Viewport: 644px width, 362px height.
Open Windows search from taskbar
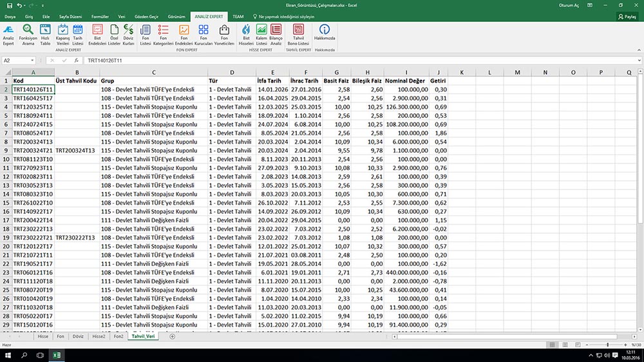(x=24, y=356)
